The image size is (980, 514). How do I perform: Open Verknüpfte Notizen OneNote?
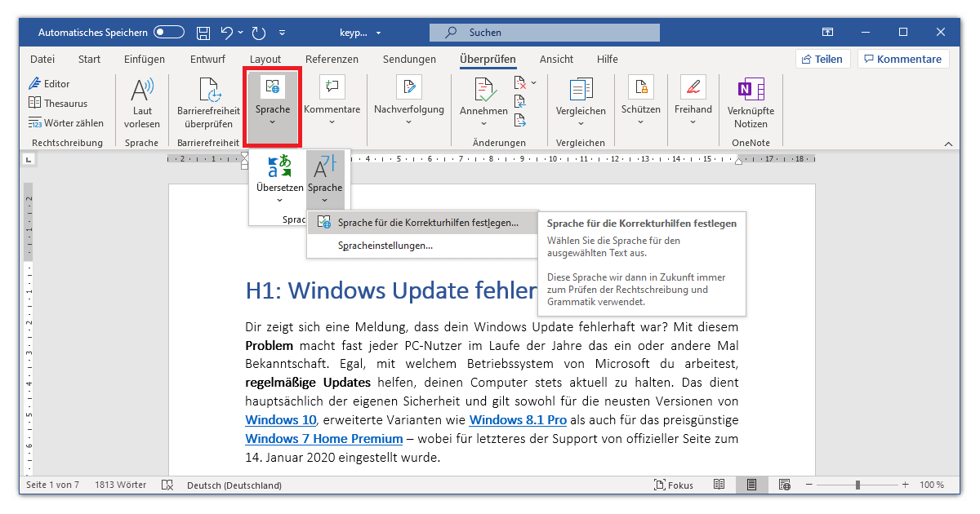coord(751,103)
